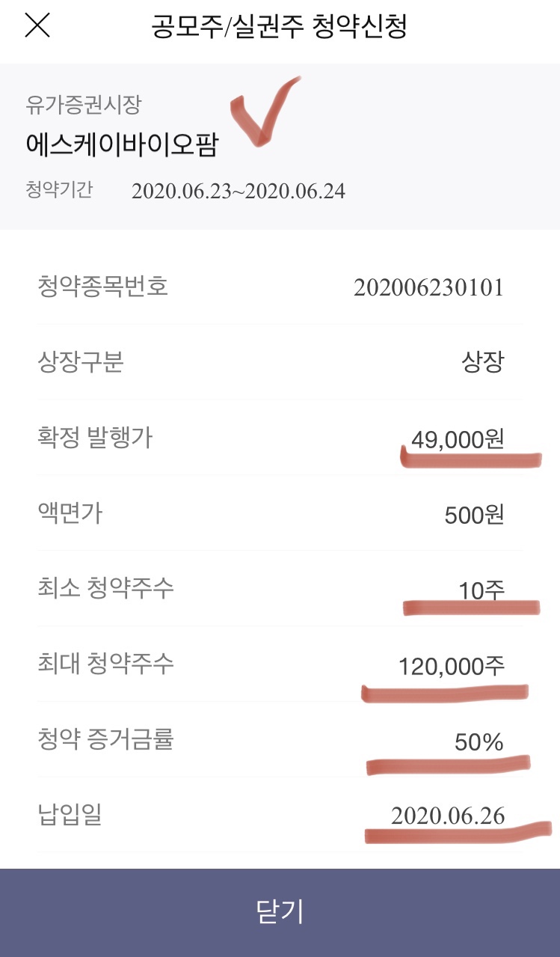The image size is (560, 957).
Task: Select the 청약 증거금률 50% value
Action: (479, 742)
